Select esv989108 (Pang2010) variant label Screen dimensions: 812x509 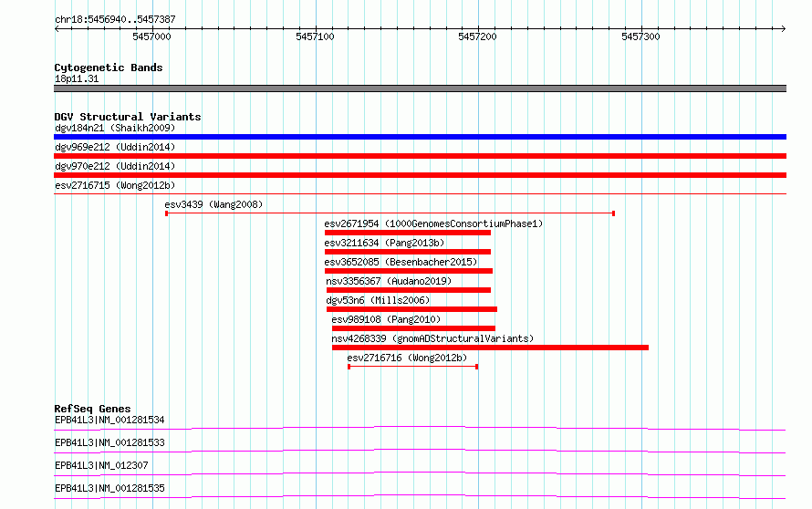tap(386, 319)
